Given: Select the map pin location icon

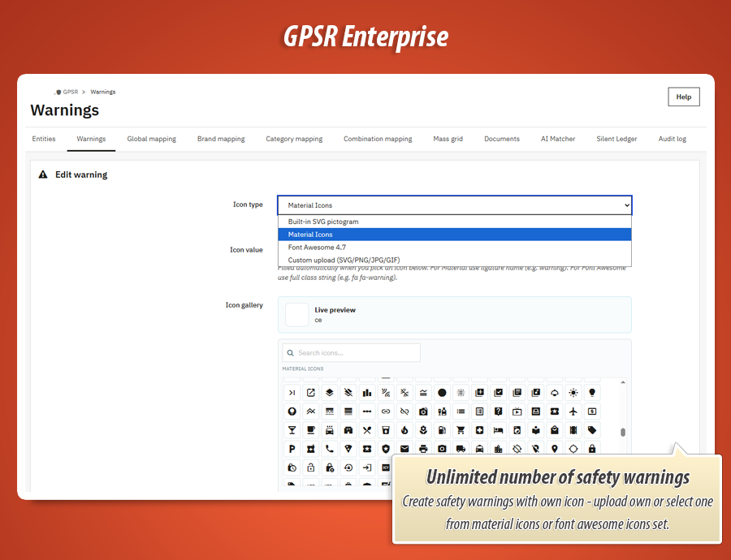Looking at the screenshot, I should [x=554, y=449].
